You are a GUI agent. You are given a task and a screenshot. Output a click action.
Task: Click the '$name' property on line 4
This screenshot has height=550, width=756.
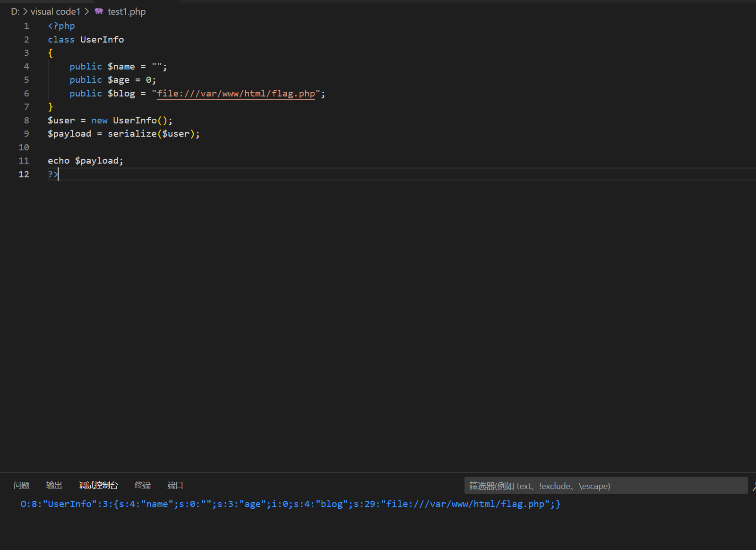(121, 67)
